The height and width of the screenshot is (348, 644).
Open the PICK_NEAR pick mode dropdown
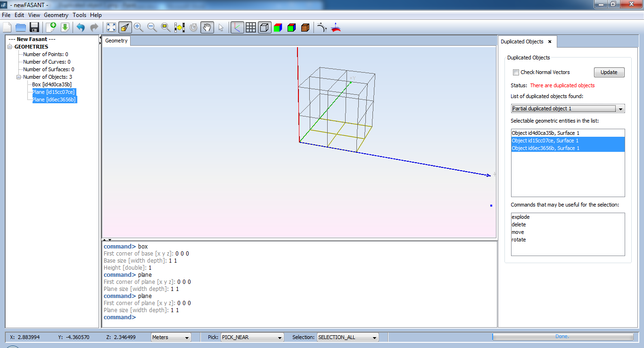[252, 337]
